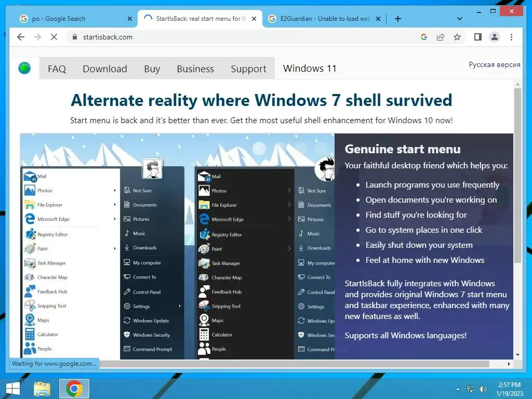
Task: Open the Windows Start button
Action: tap(13, 389)
